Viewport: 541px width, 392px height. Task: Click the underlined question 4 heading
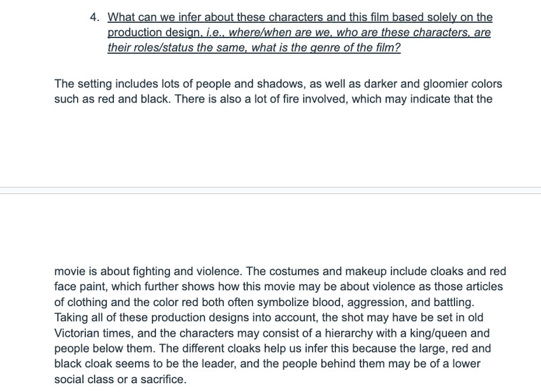pyautogui.click(x=299, y=17)
